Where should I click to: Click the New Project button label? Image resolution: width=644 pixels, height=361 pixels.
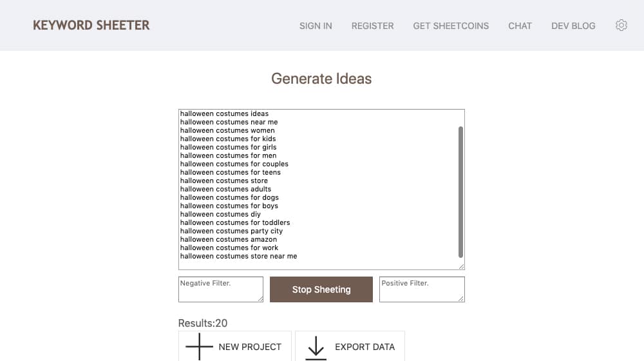click(250, 347)
